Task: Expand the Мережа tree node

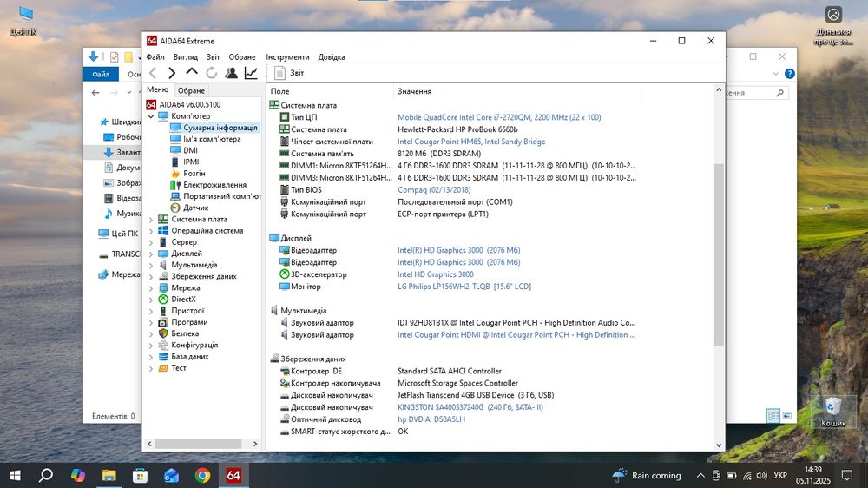Action: 151,288
